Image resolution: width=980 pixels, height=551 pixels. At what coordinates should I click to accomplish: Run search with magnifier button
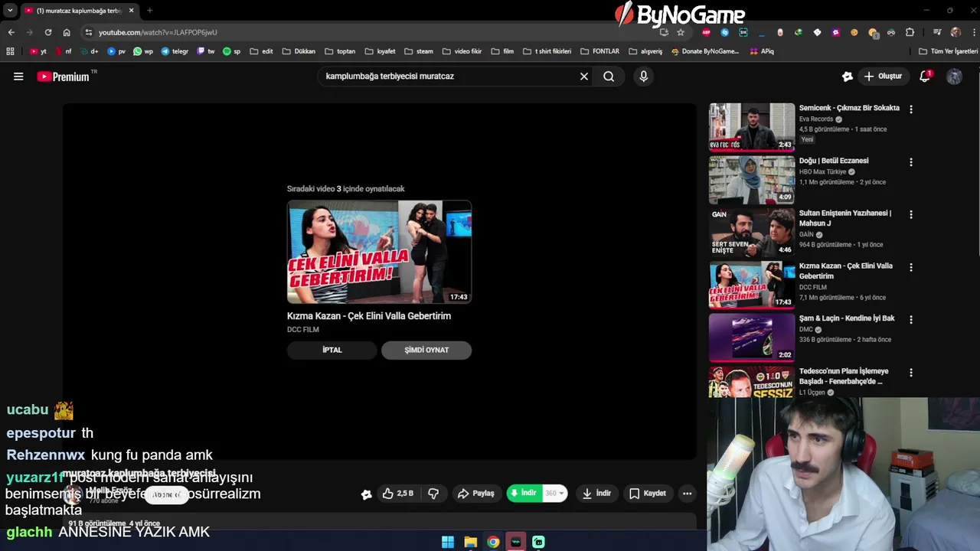click(609, 77)
